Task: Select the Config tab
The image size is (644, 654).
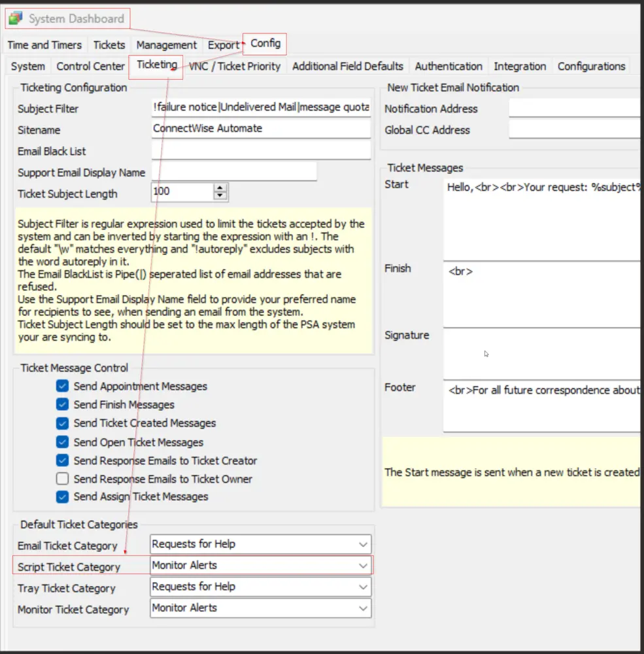Action: tap(265, 43)
